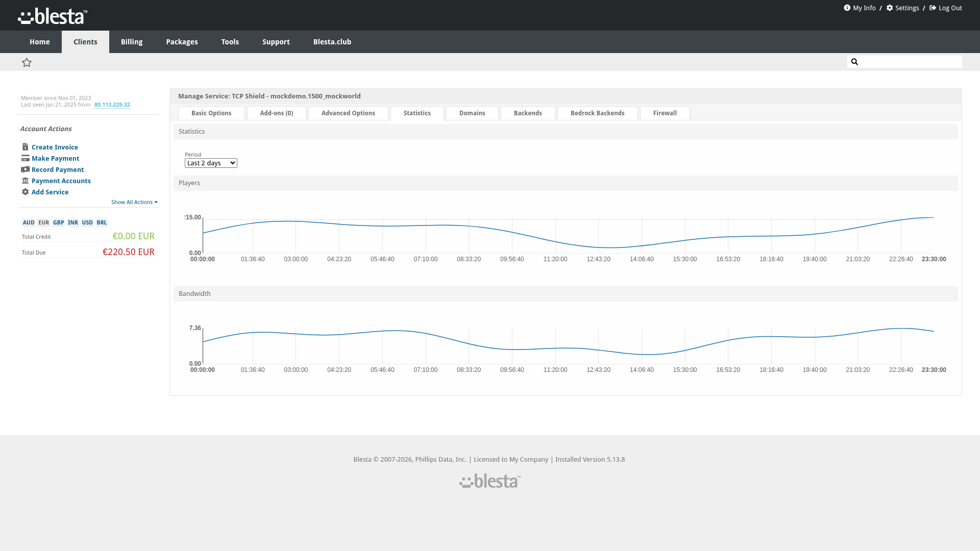Click Players chart 11:20:00 axis label

point(555,259)
